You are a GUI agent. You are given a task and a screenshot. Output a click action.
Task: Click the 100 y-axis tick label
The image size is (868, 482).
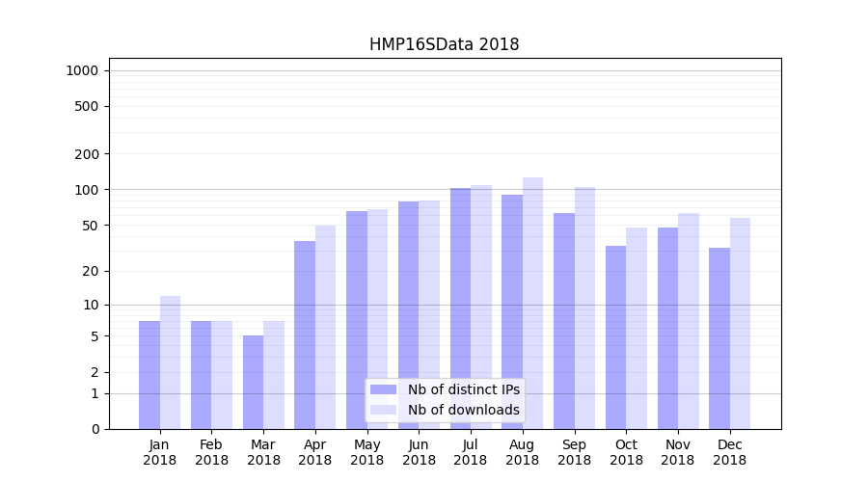point(86,190)
